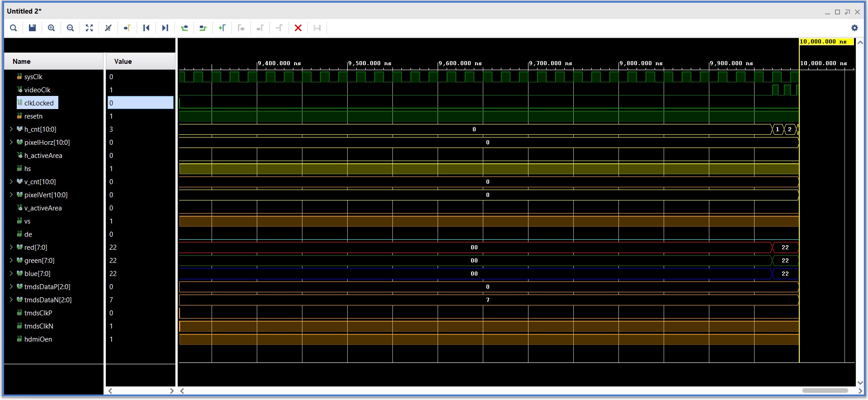Click the value pane scroll-left arrow
Viewport: 868px width, 400px height.
point(110,391)
